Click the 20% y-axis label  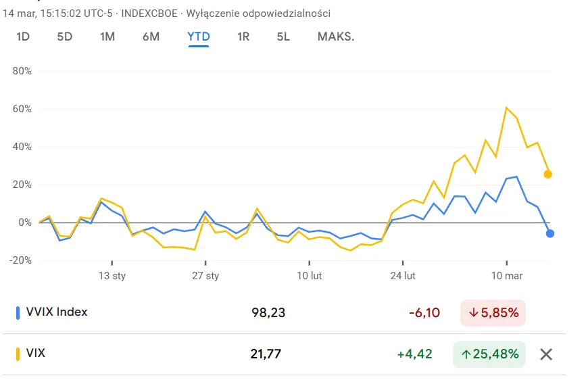point(22,185)
